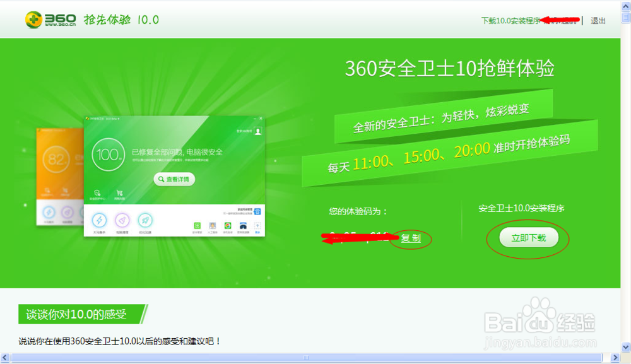The height and width of the screenshot is (364, 631).
Task: Click the horizontal scrollbar left arrow
Action: point(5,358)
